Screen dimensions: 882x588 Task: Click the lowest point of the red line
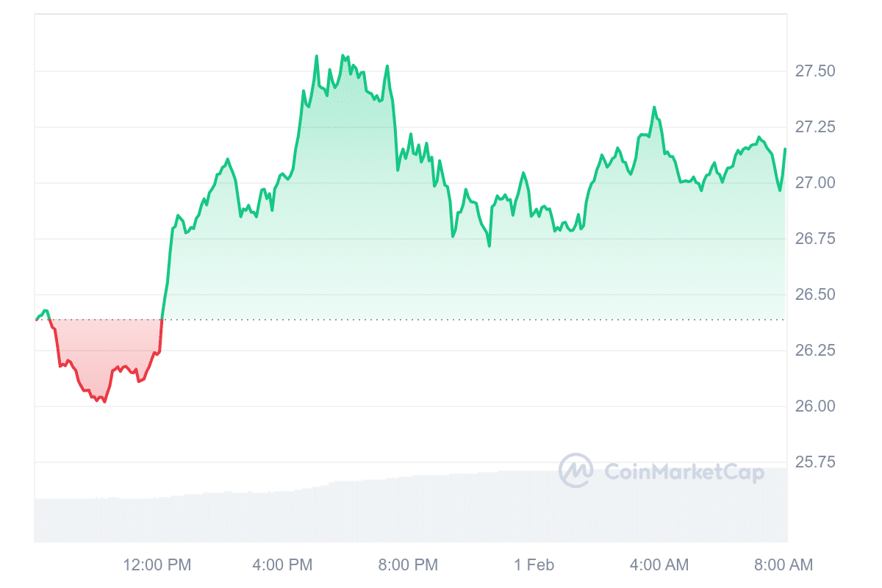coord(104,402)
